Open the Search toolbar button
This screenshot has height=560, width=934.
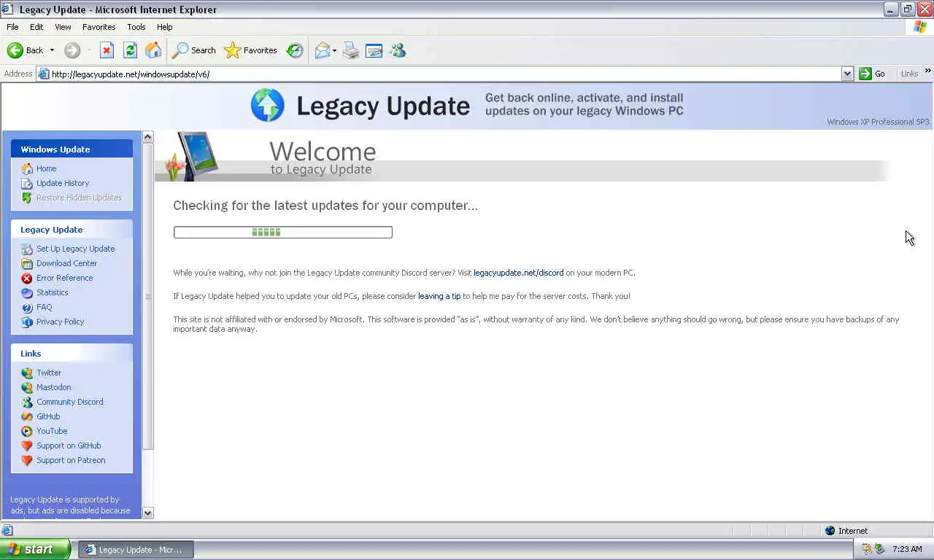193,50
